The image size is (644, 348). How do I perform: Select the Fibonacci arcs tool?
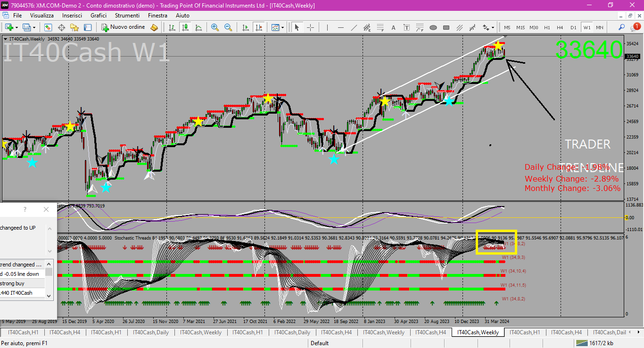[420, 27]
